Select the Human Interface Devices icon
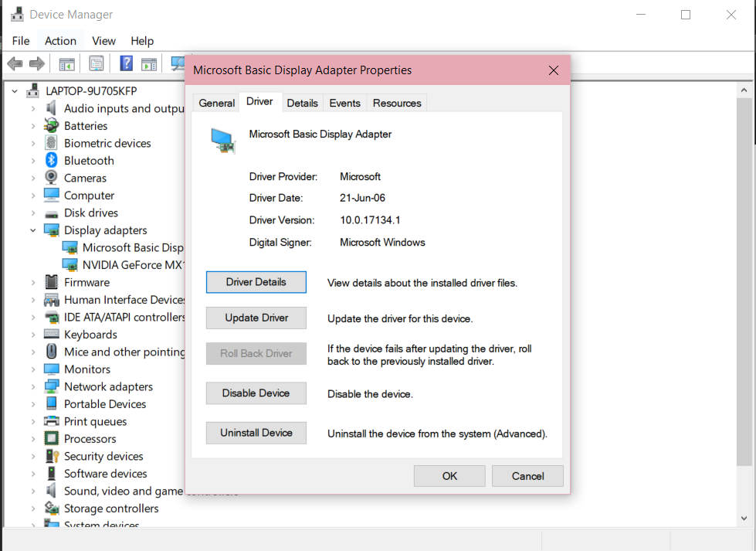Viewport: 756px width, 551px height. click(51, 300)
